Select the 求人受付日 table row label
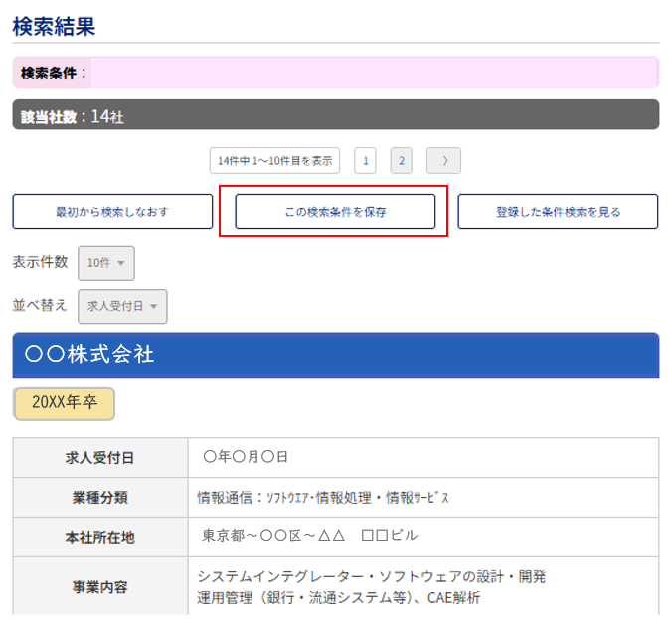The image size is (672, 627). click(x=99, y=458)
